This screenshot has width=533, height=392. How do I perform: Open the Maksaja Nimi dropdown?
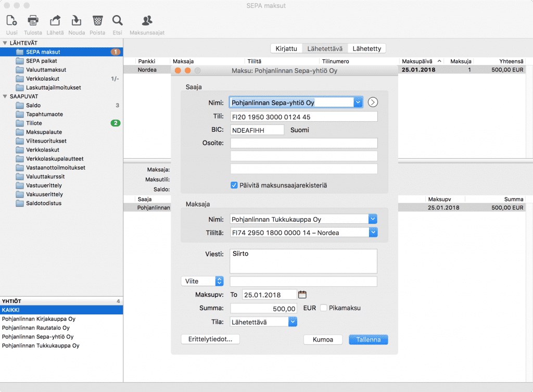(373, 219)
